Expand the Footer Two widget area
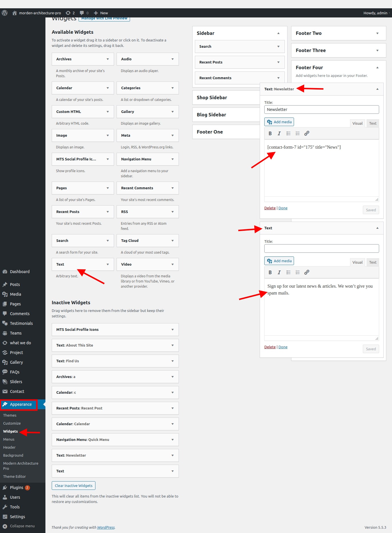This screenshot has width=392, height=533. [377, 33]
